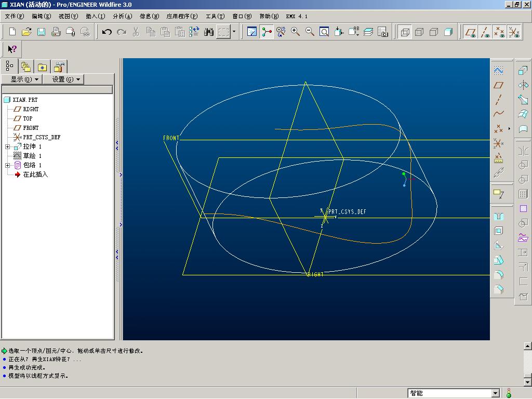532x399 pixels.
Task: Toggle coordinate systems display
Action: point(514,32)
